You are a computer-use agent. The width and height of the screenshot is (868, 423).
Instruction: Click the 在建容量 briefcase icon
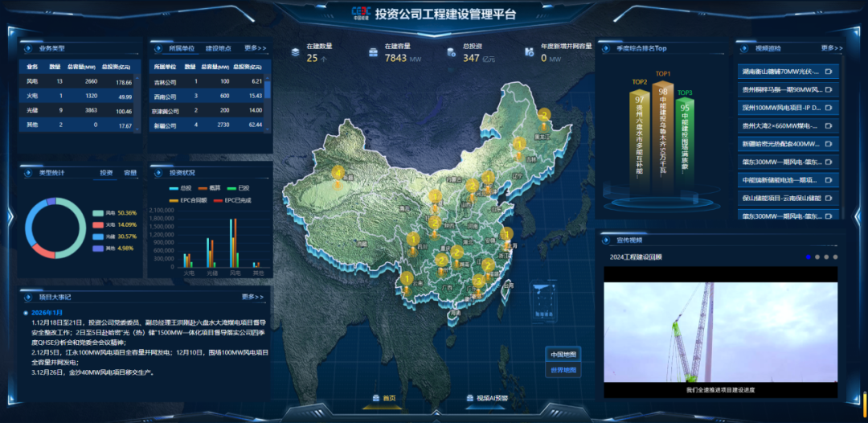point(374,52)
